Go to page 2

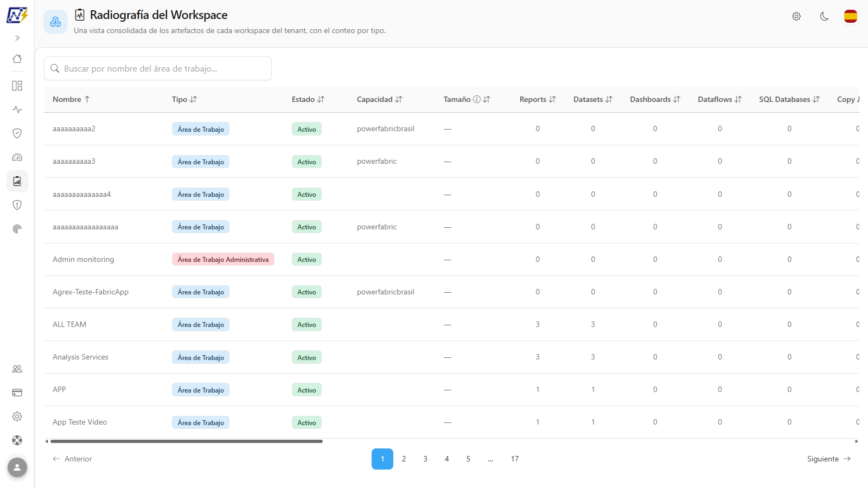[x=404, y=459]
